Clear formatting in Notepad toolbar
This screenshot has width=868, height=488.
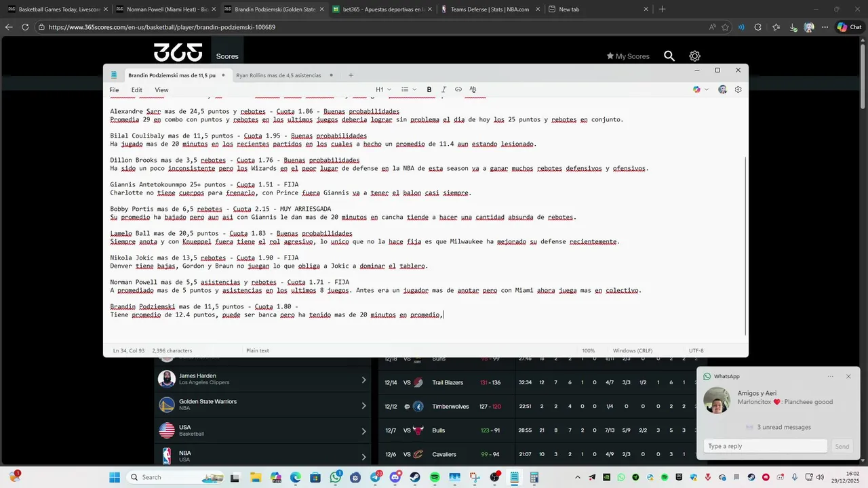click(x=473, y=89)
